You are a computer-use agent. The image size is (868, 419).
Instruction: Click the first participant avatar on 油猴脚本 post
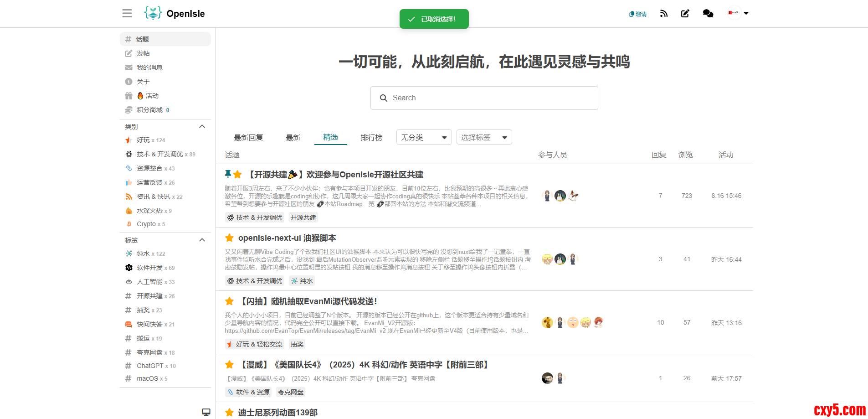[547, 259]
